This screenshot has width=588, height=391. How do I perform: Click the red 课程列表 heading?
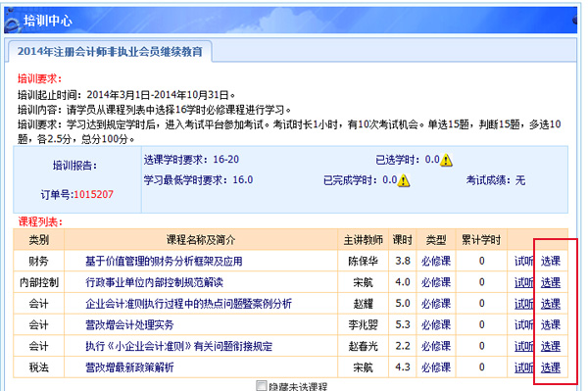click(x=40, y=221)
